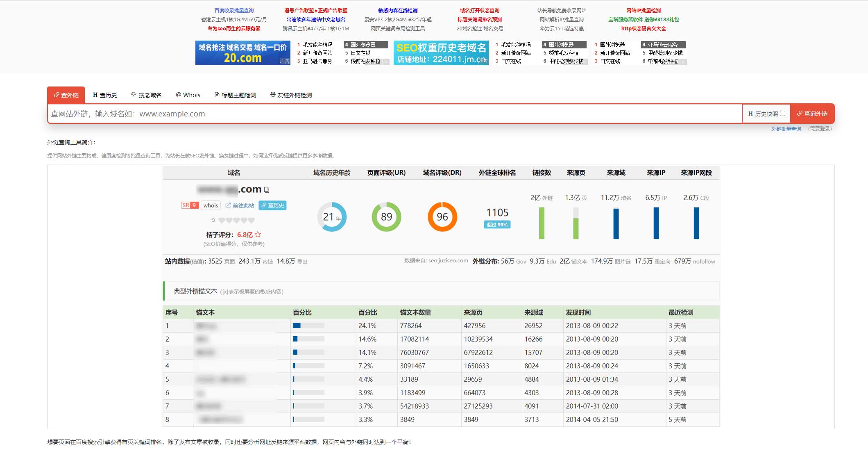The width and height of the screenshot is (868, 451).
Task: Click 宝塔服务器软件 送你¥3188礼包 link
Action: pos(644,20)
